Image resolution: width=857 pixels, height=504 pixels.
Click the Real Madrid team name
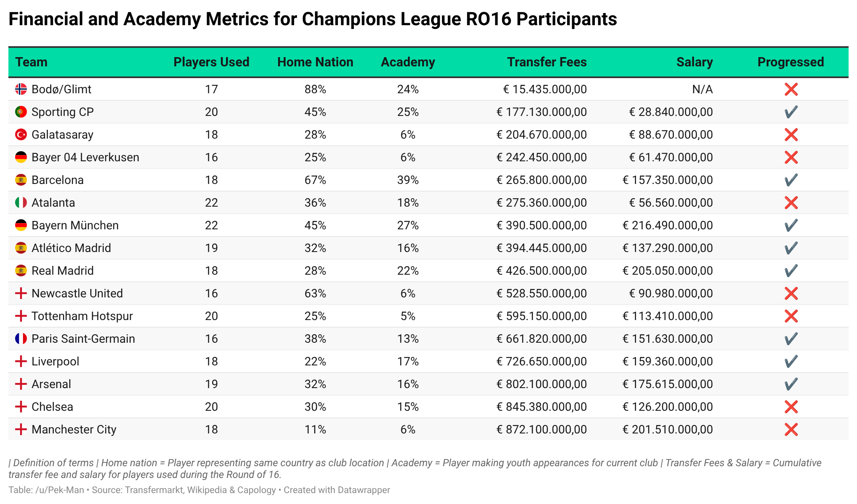pyautogui.click(x=63, y=270)
